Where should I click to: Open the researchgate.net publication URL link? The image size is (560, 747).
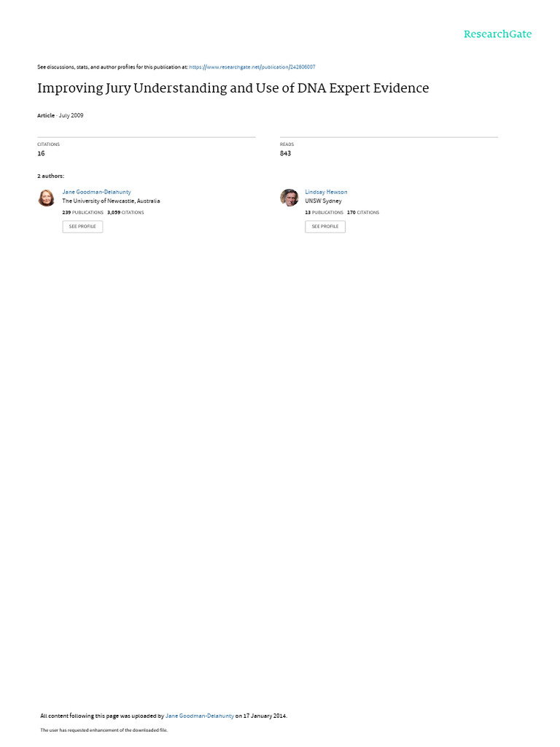click(x=252, y=67)
